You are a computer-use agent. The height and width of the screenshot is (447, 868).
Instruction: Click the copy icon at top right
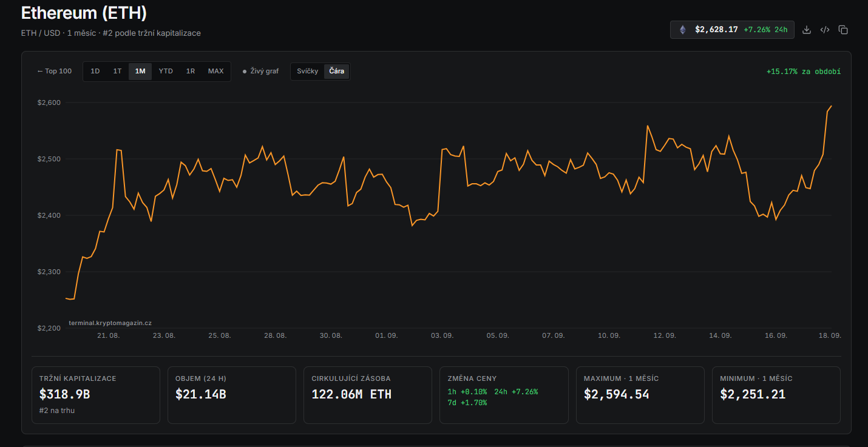(x=843, y=30)
